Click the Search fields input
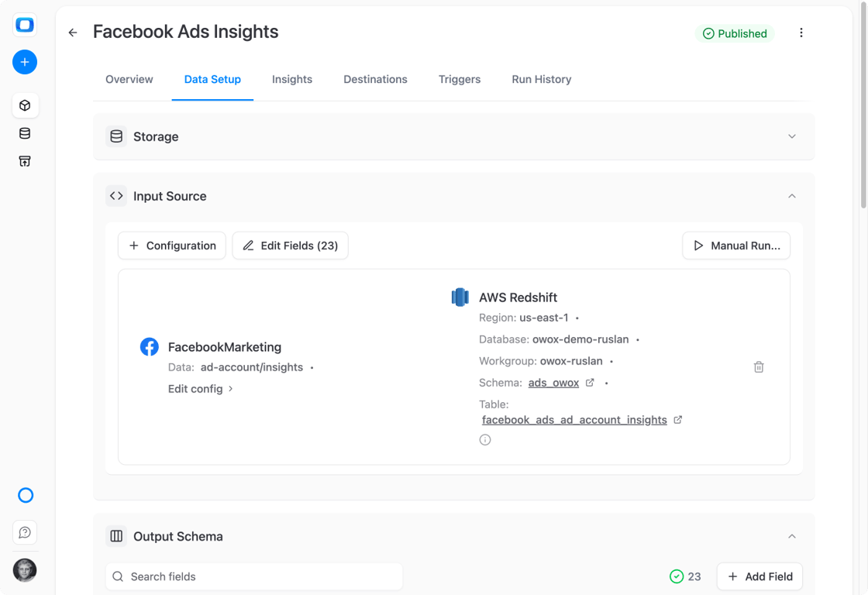Image resolution: width=868 pixels, height=595 pixels. pyautogui.click(x=253, y=576)
